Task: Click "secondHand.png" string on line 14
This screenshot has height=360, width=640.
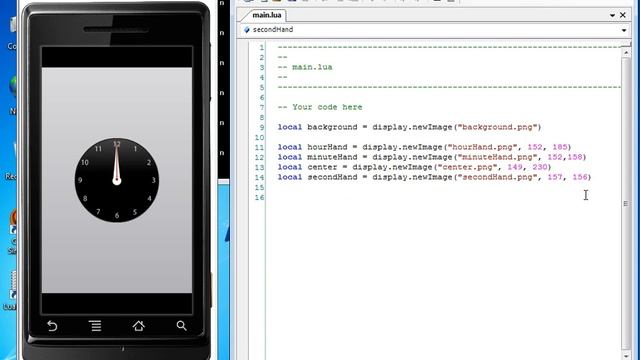Action: coord(497,177)
